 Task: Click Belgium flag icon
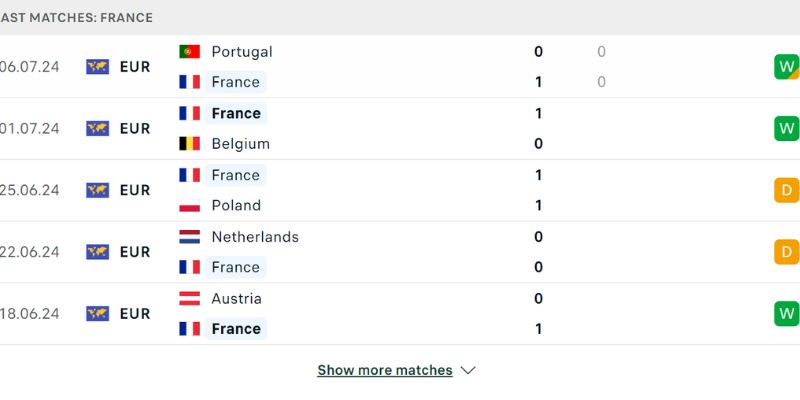189,144
